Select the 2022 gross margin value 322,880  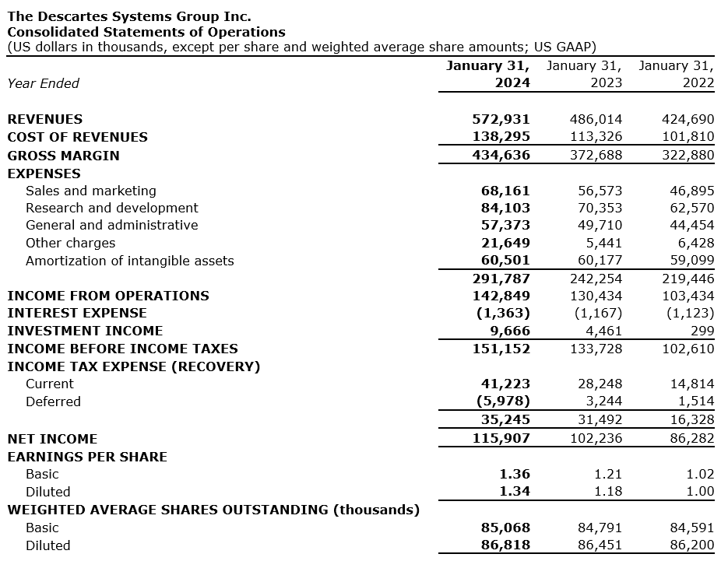point(687,155)
